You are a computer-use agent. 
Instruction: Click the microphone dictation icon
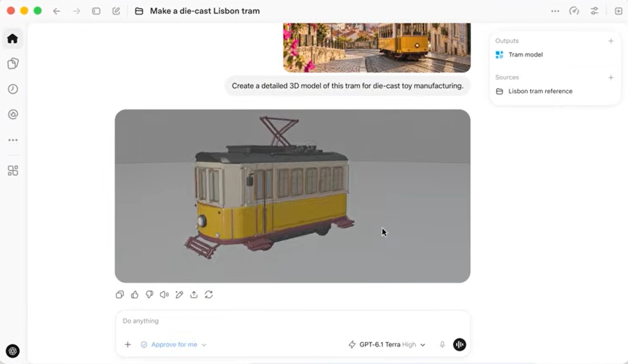tap(442, 344)
